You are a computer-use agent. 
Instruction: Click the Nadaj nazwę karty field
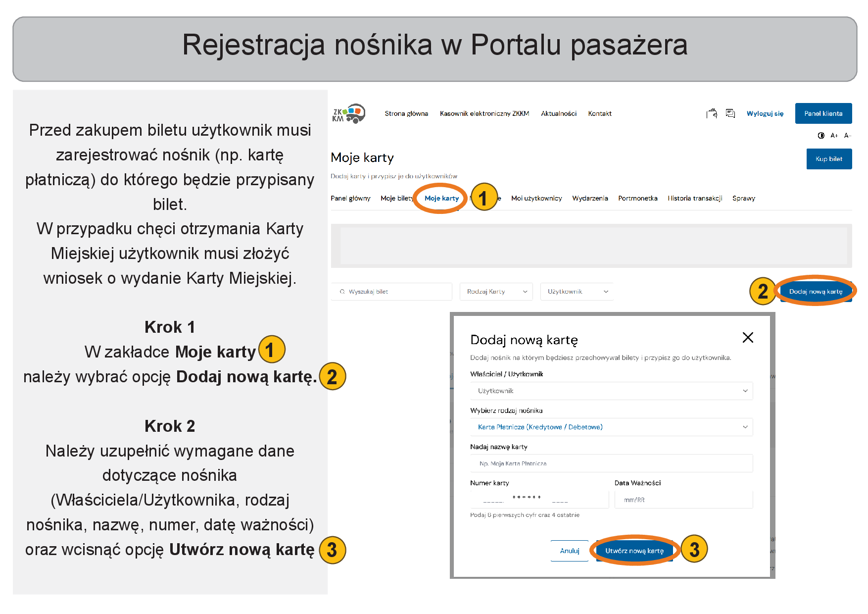pos(612,463)
